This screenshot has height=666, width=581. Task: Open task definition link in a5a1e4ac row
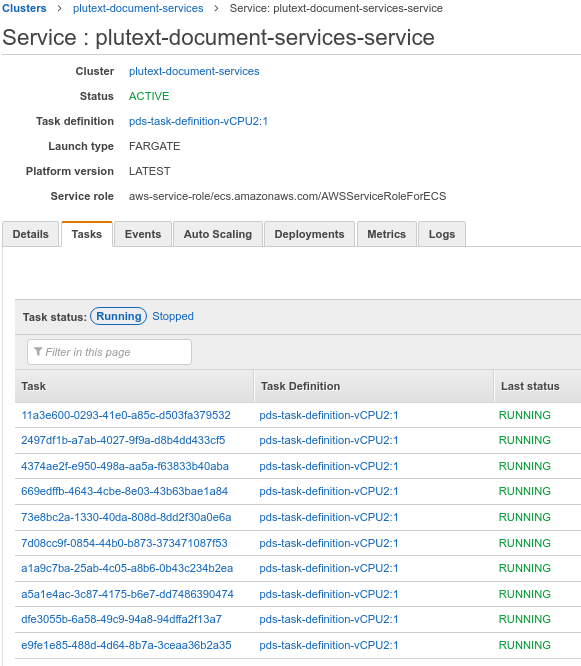[329, 594]
